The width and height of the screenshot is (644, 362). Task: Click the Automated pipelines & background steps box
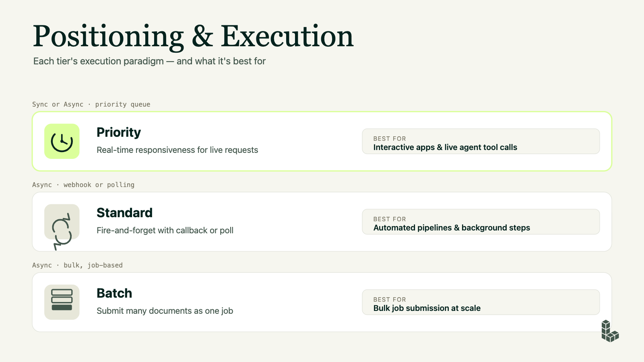tap(481, 222)
